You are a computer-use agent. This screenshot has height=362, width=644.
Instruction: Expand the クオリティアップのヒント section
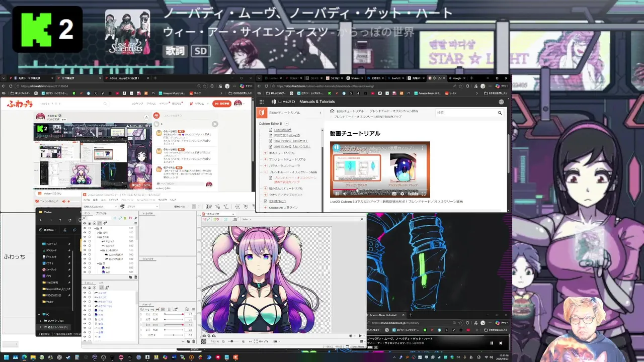(265, 195)
